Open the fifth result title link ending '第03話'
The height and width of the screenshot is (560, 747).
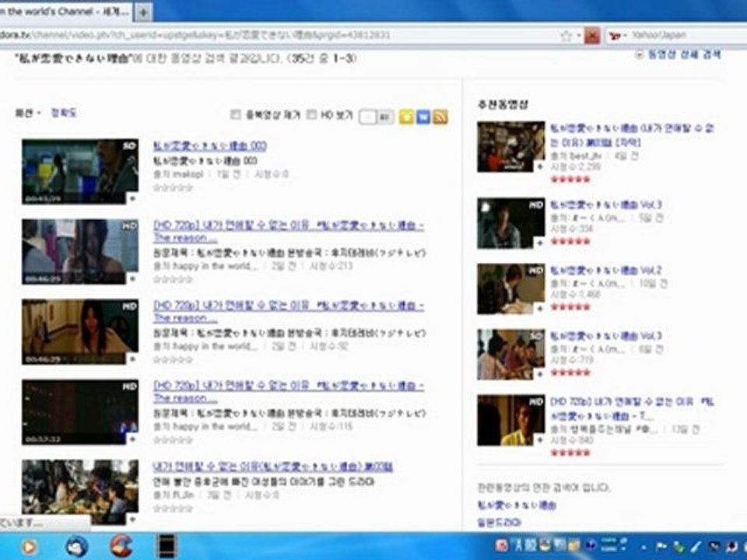coord(272,467)
